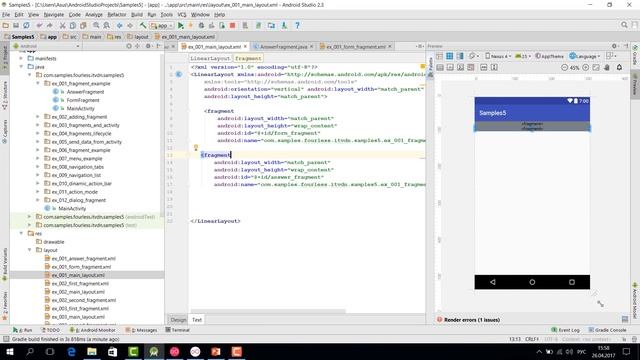Screen dimensions: 640x360
Task: Show Design plus Blueprint view
Action: [x=460, y=56]
